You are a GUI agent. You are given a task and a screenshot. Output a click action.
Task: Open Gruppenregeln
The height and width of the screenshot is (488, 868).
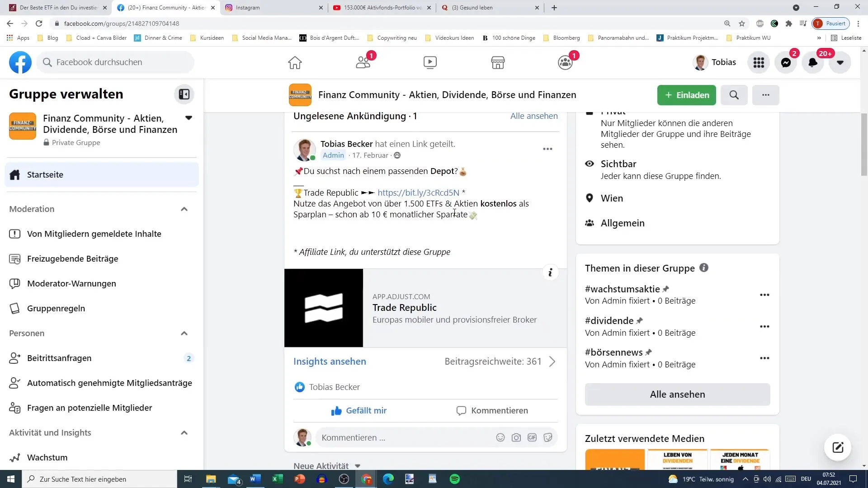(102, 308)
